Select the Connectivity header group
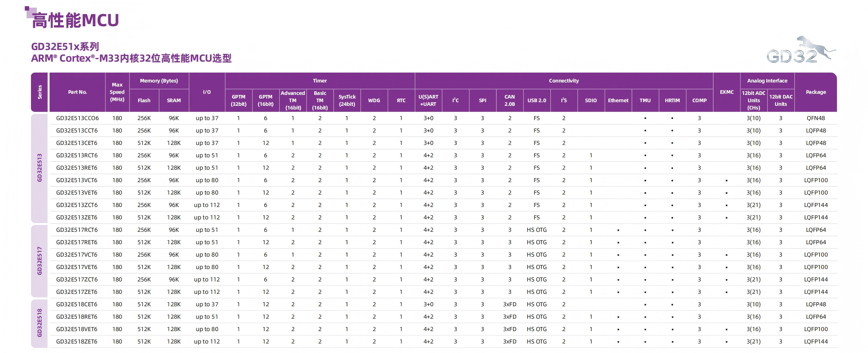This screenshot has width=868, height=353. (564, 81)
